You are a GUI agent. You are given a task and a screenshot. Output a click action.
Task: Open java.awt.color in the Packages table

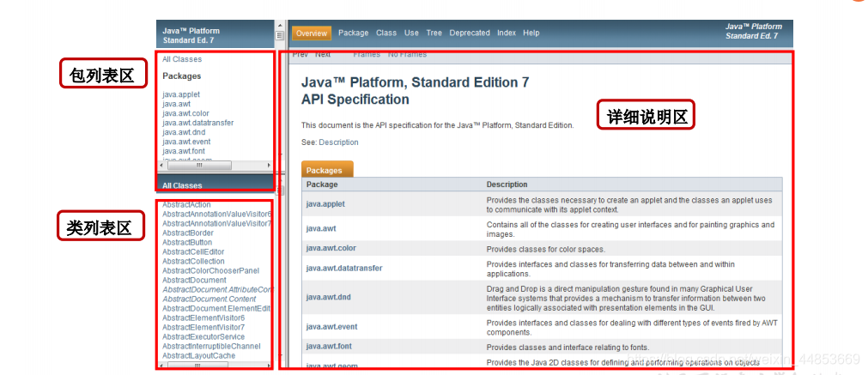click(x=331, y=248)
